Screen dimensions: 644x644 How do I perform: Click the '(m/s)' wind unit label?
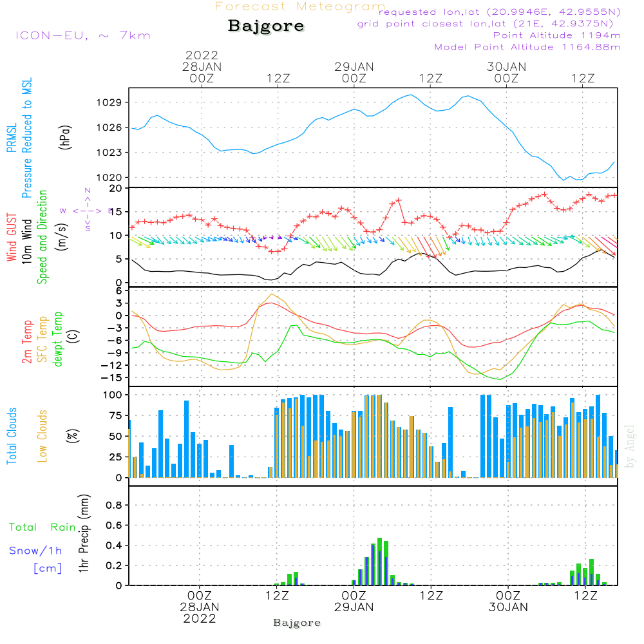pyautogui.click(x=62, y=237)
